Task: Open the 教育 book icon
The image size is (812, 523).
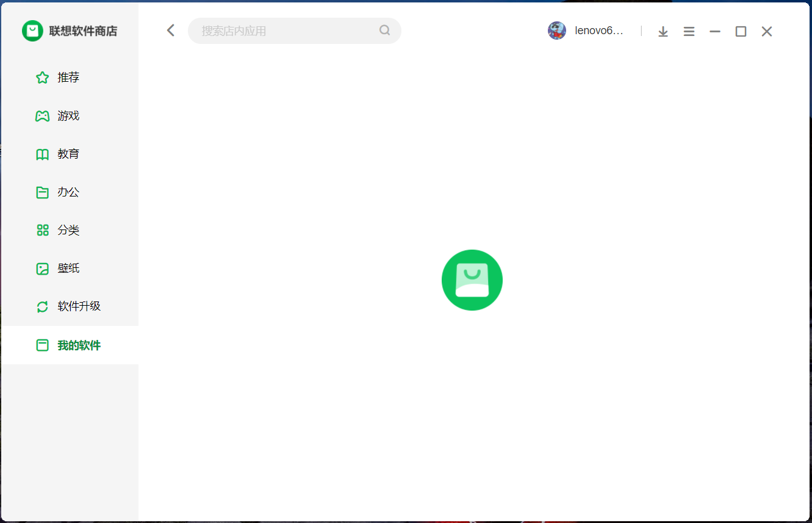Action: click(x=42, y=154)
